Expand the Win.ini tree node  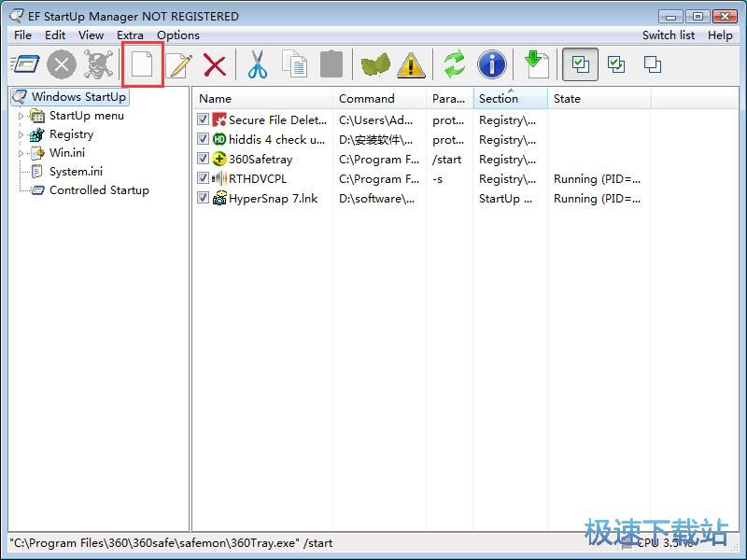(x=21, y=153)
